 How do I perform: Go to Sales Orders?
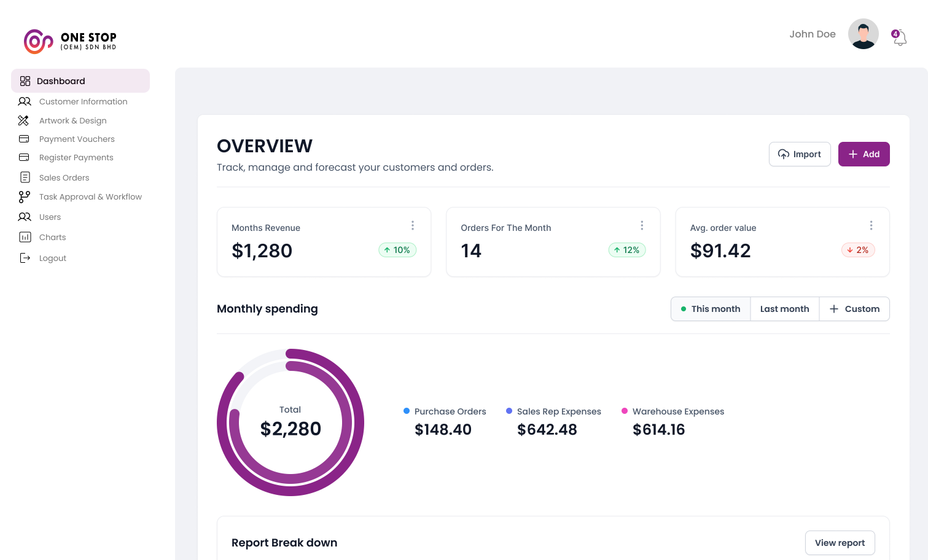point(64,177)
